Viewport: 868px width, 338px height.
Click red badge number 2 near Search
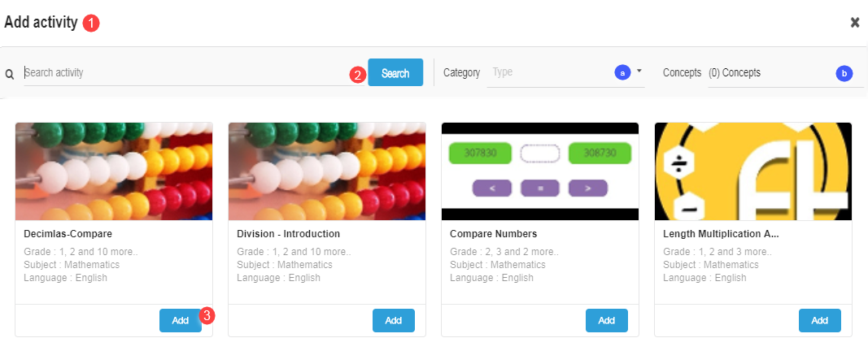pyautogui.click(x=357, y=75)
